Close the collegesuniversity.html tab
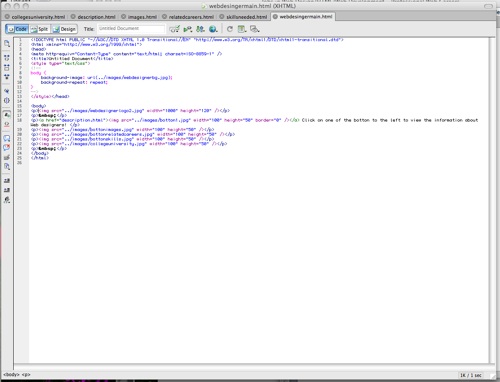500x382 pixels. (x=7, y=16)
